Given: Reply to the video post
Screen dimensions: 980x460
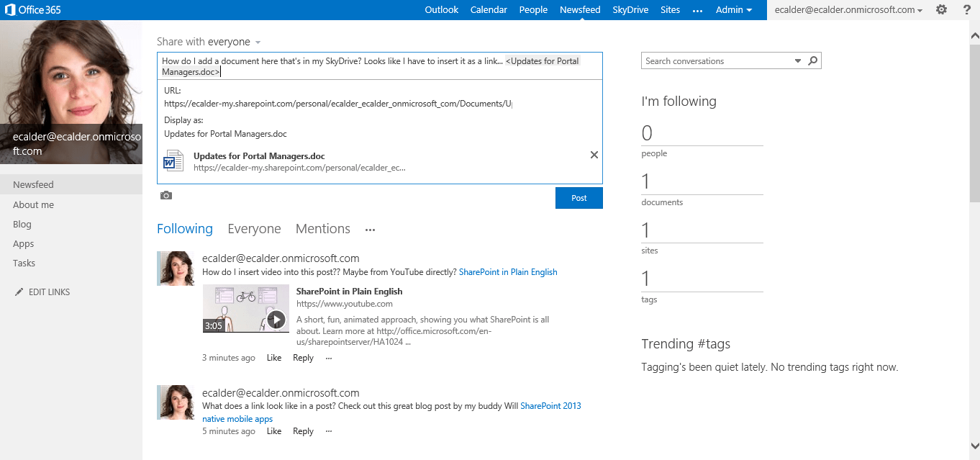Looking at the screenshot, I should click(303, 358).
